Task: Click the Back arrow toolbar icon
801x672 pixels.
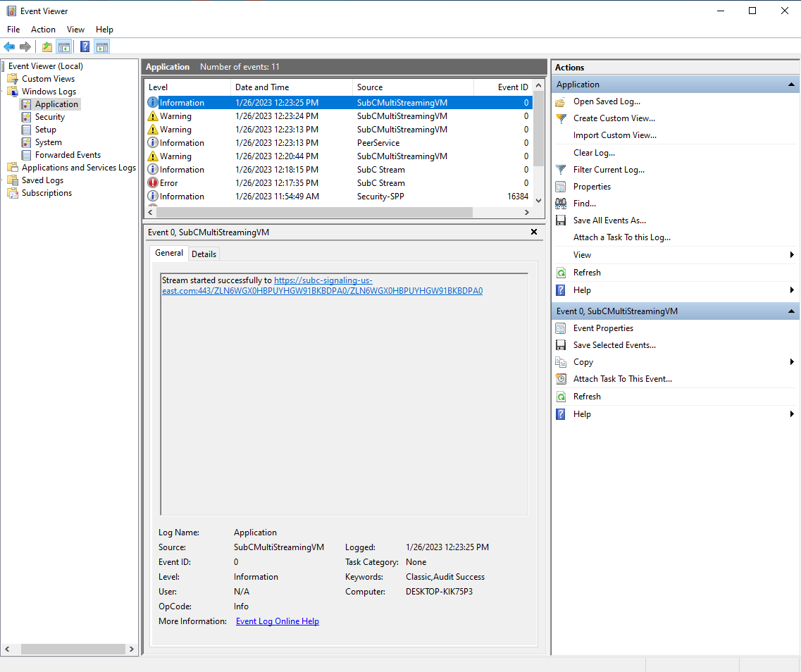Action: (x=9, y=47)
